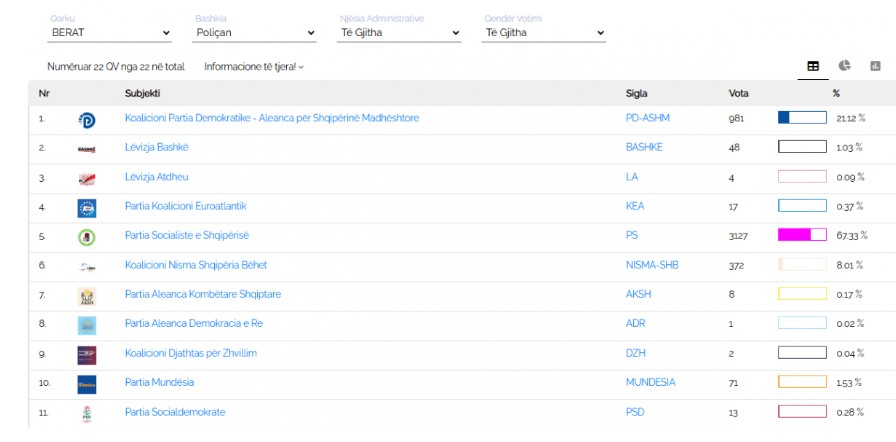Click the magenta PS percentage bar
The width and height of the screenshot is (896, 442).
point(802,236)
